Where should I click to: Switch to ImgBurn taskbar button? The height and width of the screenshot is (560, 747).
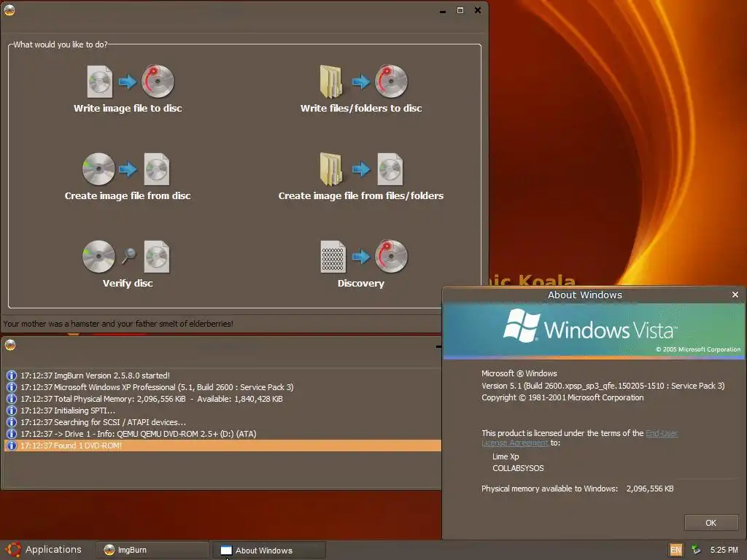coord(152,550)
